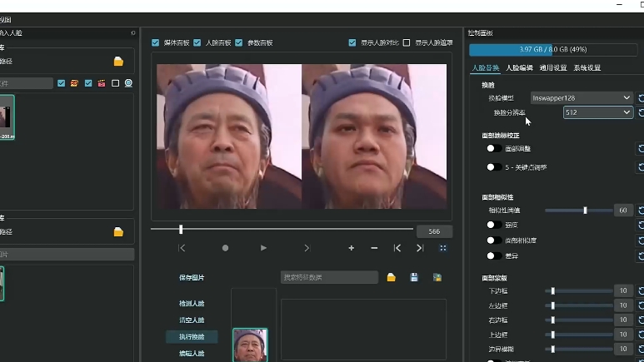The height and width of the screenshot is (362, 644).
Task: Open embeddings folder icon beside search field
Action: 391,277
